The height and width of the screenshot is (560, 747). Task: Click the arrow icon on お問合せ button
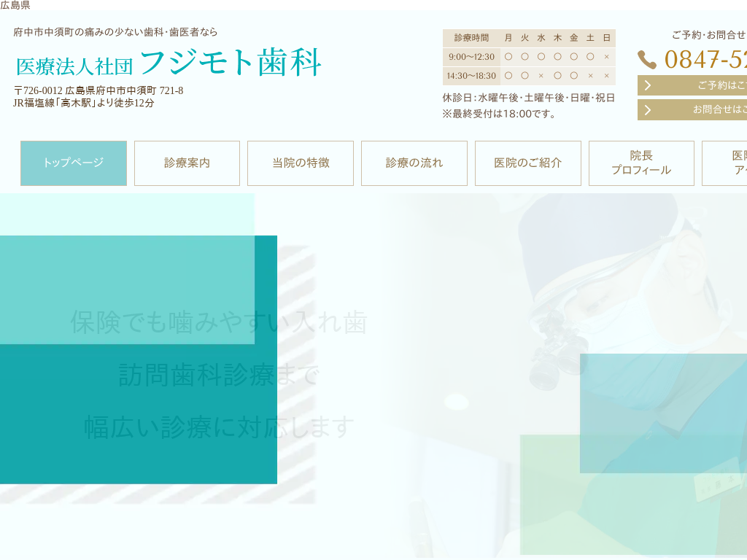pyautogui.click(x=647, y=109)
